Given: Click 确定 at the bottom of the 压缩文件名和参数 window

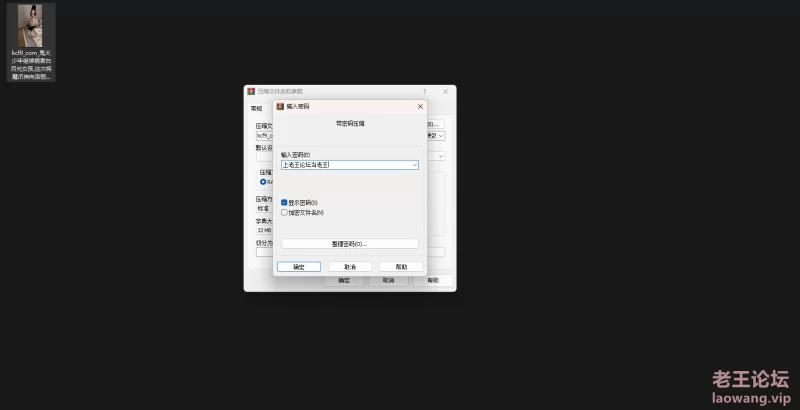Looking at the screenshot, I should 344,280.
